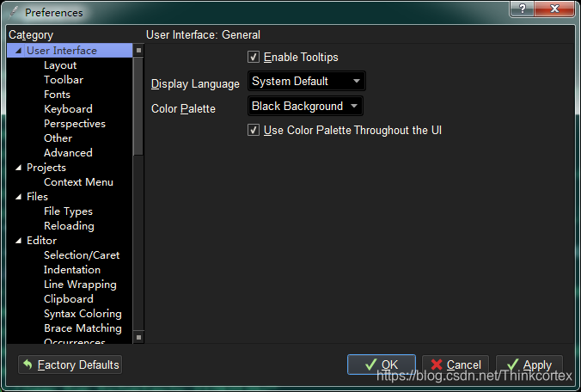Click the title bar help button
The height and width of the screenshot is (392, 581).
pos(522,9)
